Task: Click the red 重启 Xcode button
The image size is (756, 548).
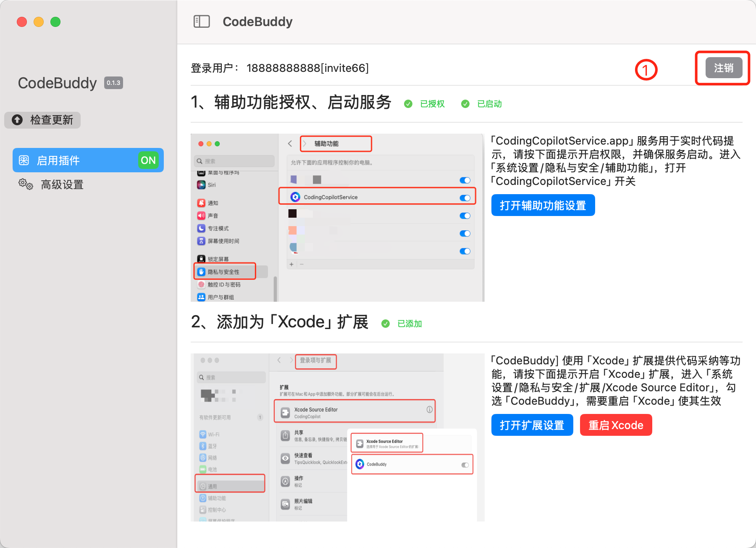Action: click(x=616, y=425)
